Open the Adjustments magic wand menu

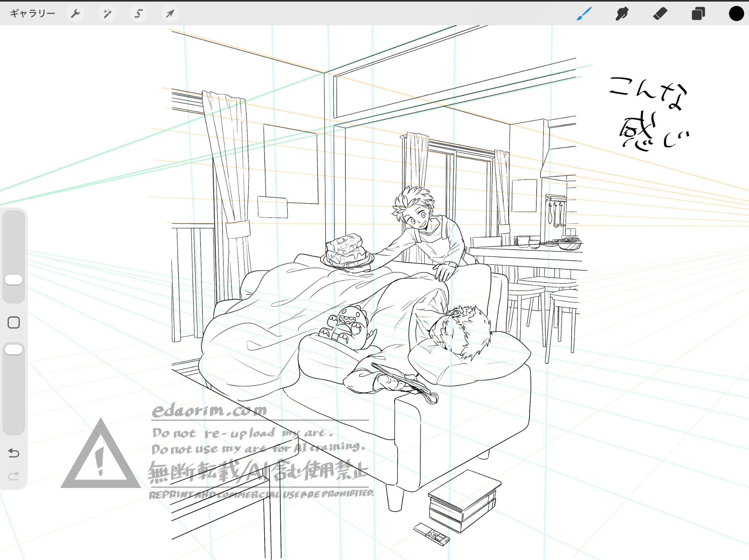click(107, 13)
